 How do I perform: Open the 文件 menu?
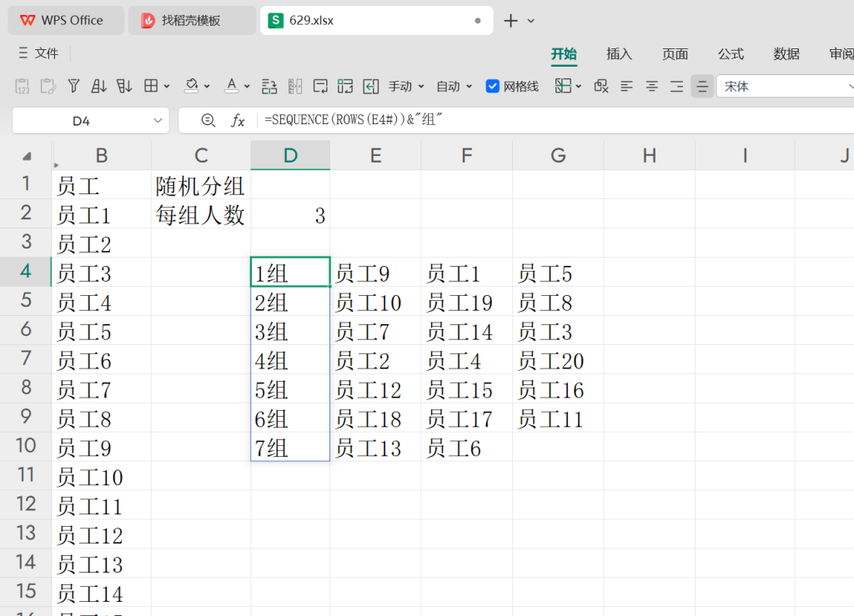point(47,53)
